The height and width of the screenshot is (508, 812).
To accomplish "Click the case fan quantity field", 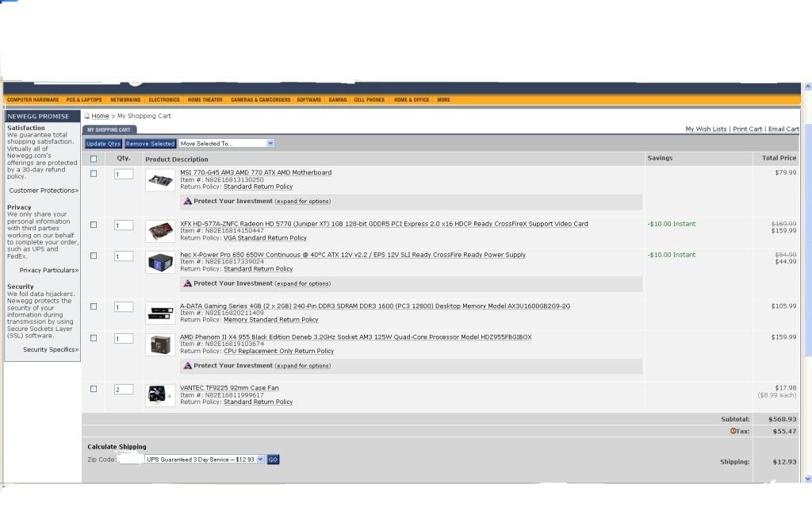I will [124, 389].
